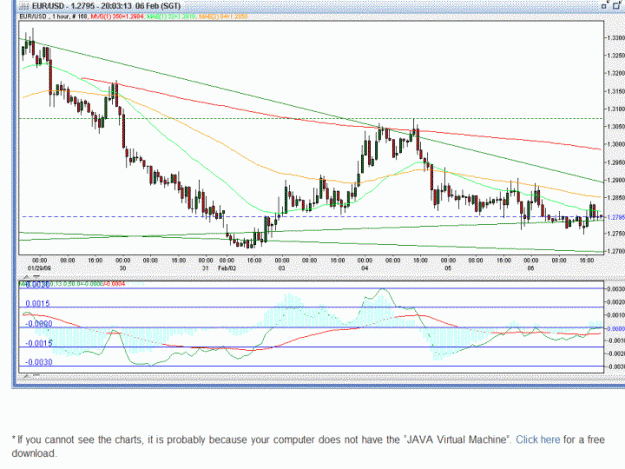Click the up arrow on divider below MACD pane
The image size is (625, 469).
coord(27,376)
